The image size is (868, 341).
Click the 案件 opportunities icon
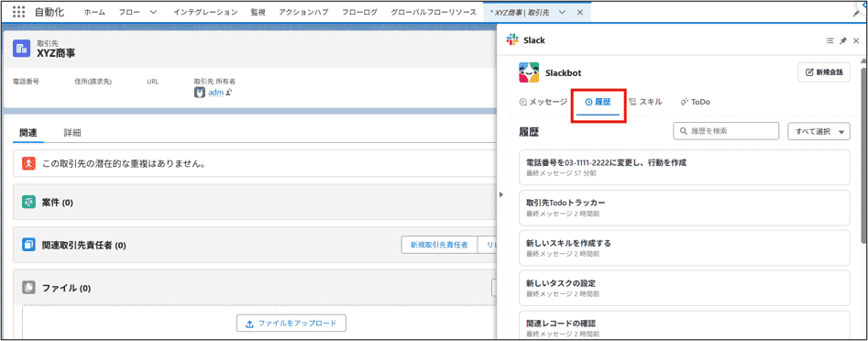coord(28,202)
